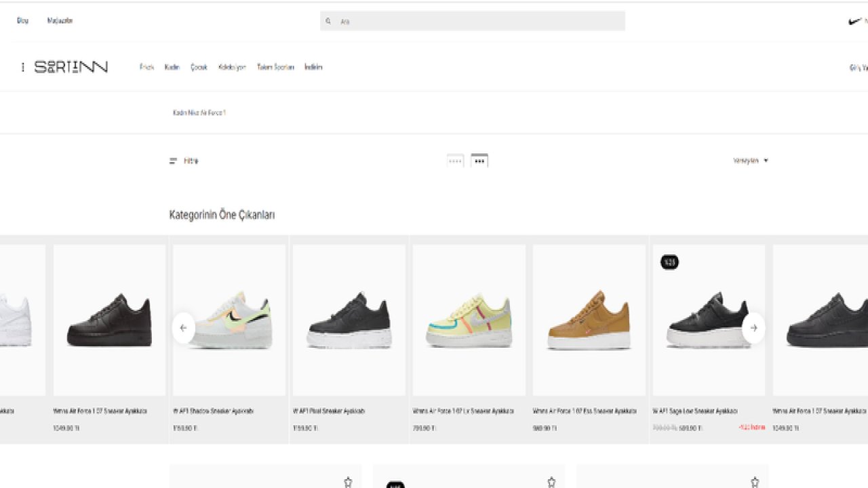Screen dimensions: 868x488
Task: Click the carousel left arrow
Action: (183, 328)
